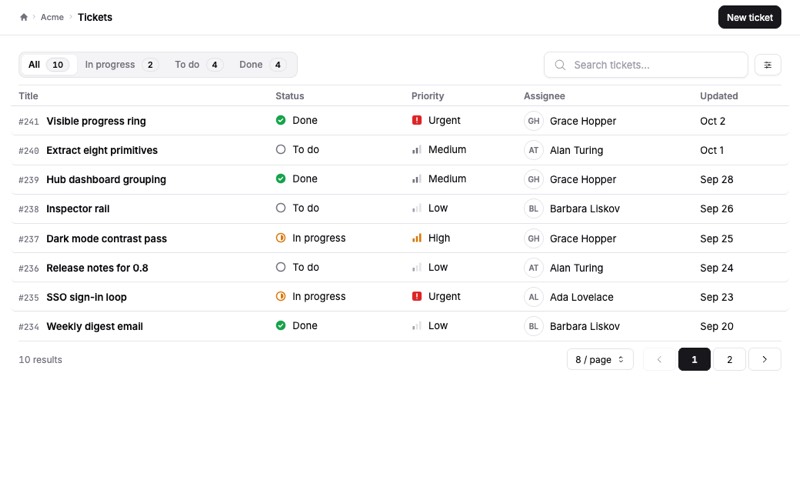800x500 pixels.
Task: Sort by Assignee column header
Action: tap(544, 96)
